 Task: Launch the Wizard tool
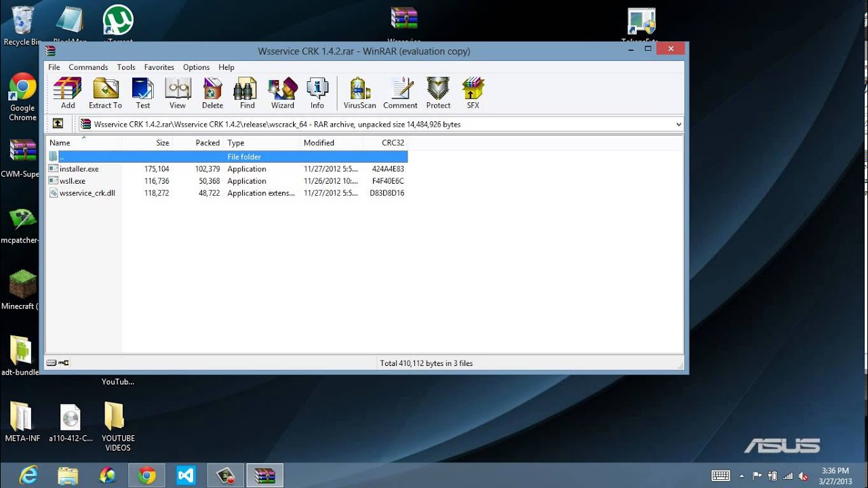[283, 93]
